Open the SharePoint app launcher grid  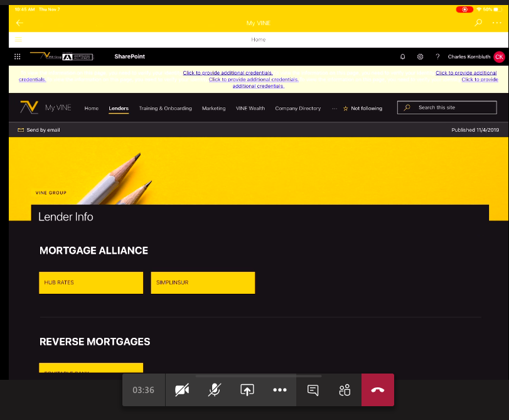tap(18, 57)
